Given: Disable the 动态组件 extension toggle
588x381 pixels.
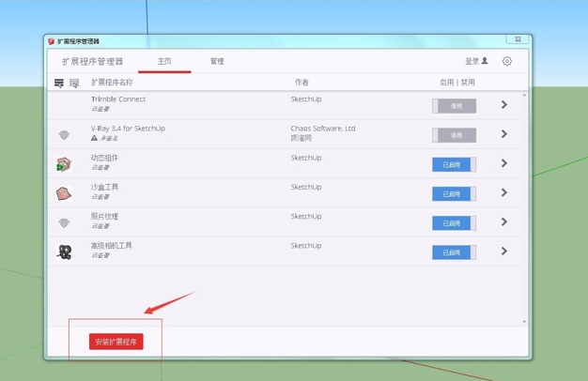Looking at the screenshot, I should pos(454,164).
